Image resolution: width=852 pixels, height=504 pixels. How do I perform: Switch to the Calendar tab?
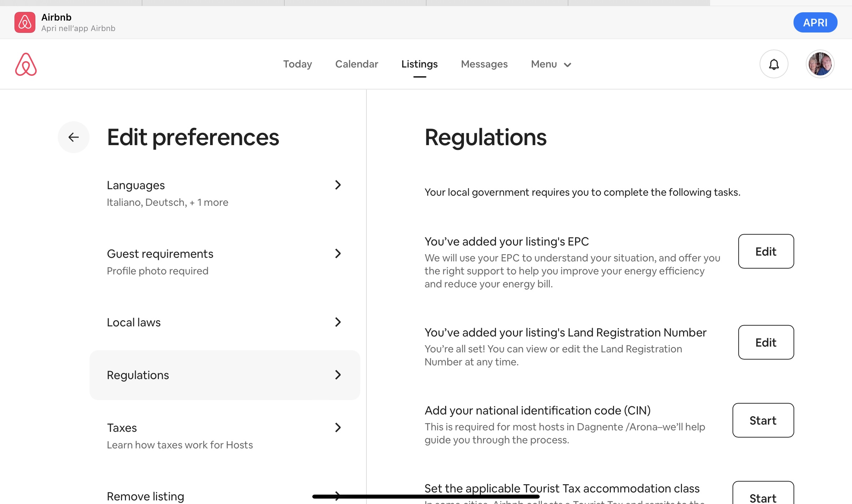[357, 64]
